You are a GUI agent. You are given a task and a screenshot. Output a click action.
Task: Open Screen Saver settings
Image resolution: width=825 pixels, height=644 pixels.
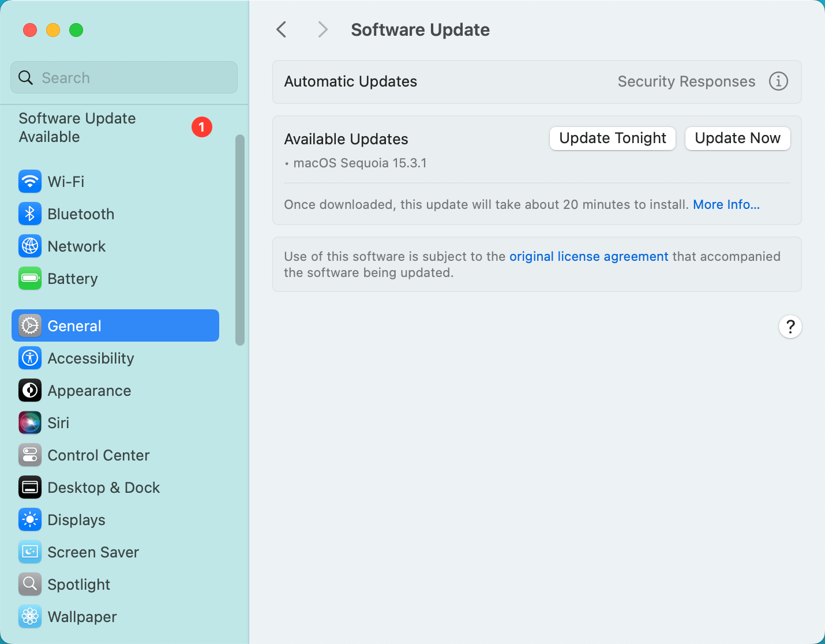(x=93, y=552)
